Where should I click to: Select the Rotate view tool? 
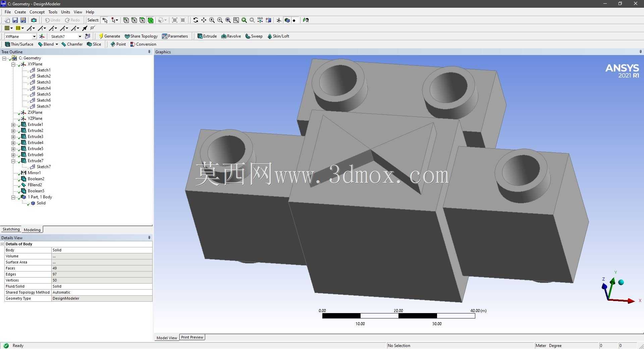pos(196,20)
